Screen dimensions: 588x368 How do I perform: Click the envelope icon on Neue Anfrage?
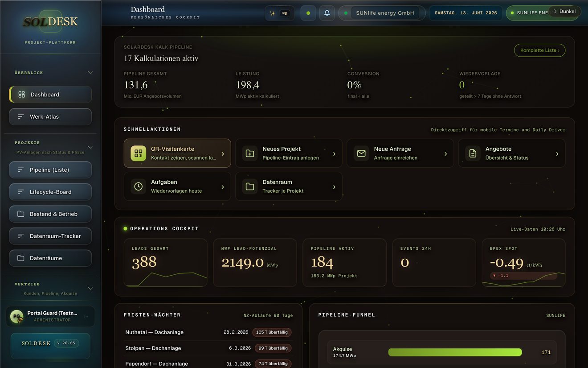coord(361,153)
